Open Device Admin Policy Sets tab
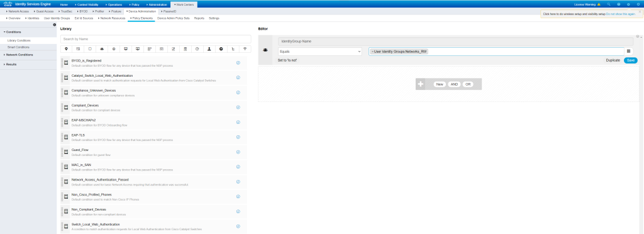Viewport: 644px width, 234px height. tap(174, 18)
